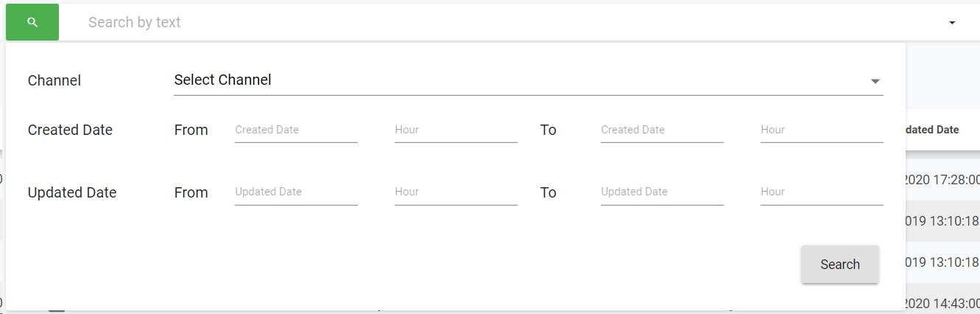Click the Updated Date To Hour field
980x314 pixels.
[822, 192]
